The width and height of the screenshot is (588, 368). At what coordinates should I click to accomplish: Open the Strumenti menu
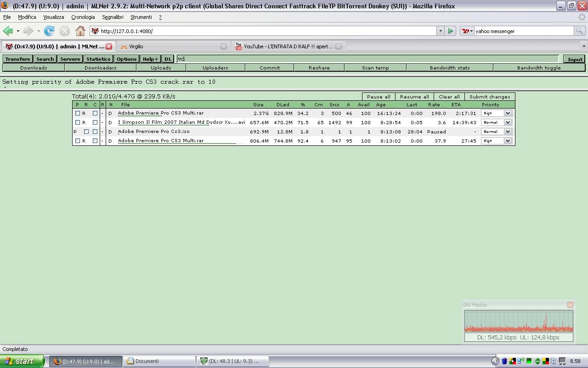(x=141, y=17)
